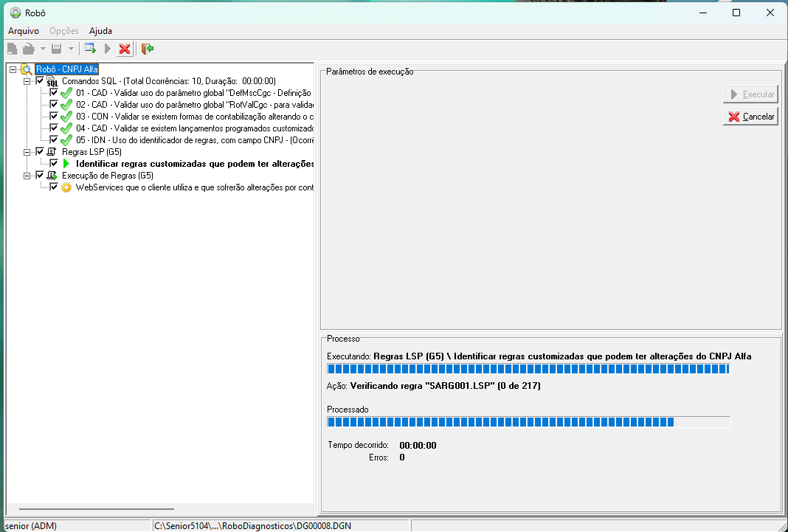
Task: Click the SQL icon beside Comandos SQL
Action: (x=52, y=81)
